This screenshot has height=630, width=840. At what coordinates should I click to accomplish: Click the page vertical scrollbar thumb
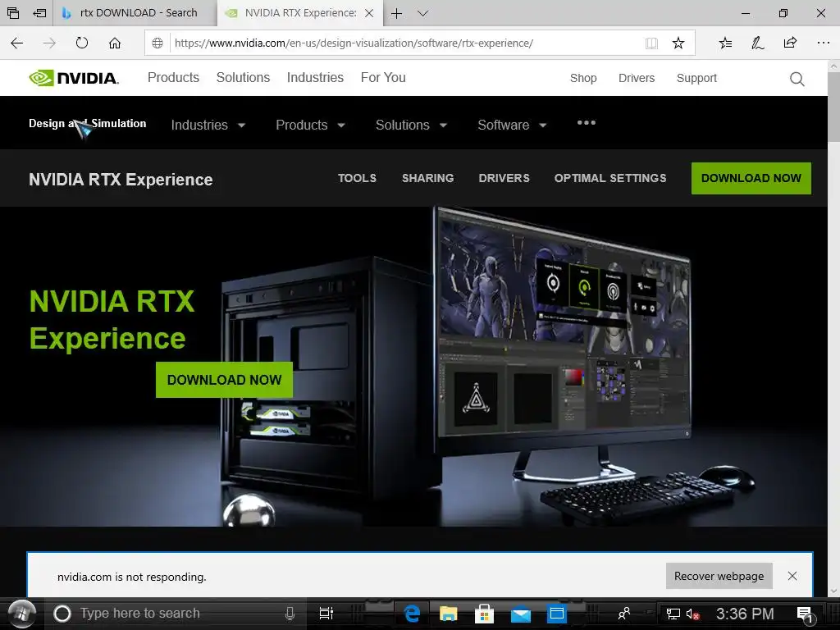[x=833, y=108]
